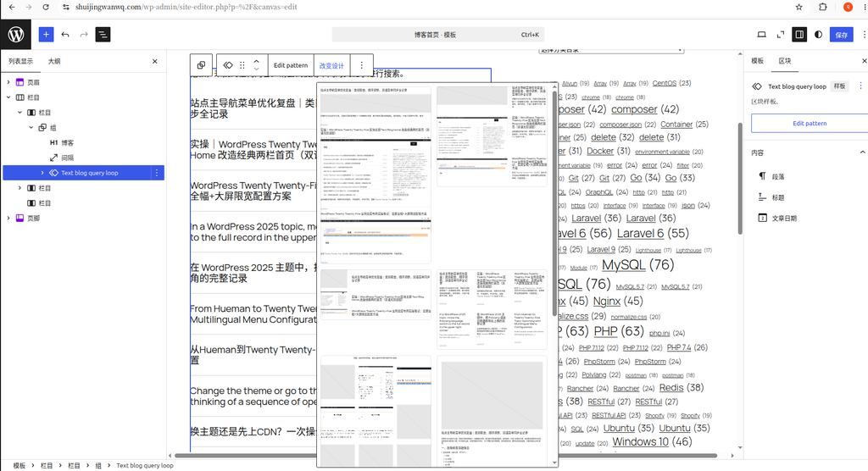Switch to the 列表显示 tab
This screenshot has width=868, height=471.
point(20,62)
